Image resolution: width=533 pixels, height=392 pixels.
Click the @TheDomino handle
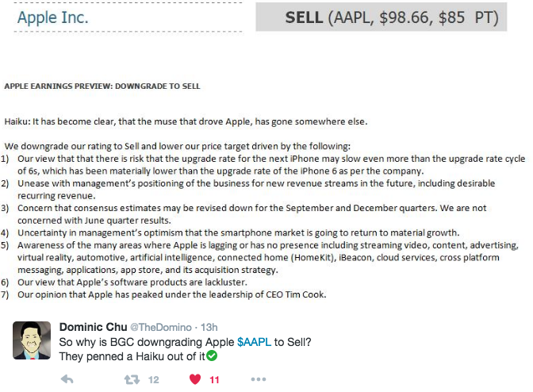pyautogui.click(x=161, y=327)
